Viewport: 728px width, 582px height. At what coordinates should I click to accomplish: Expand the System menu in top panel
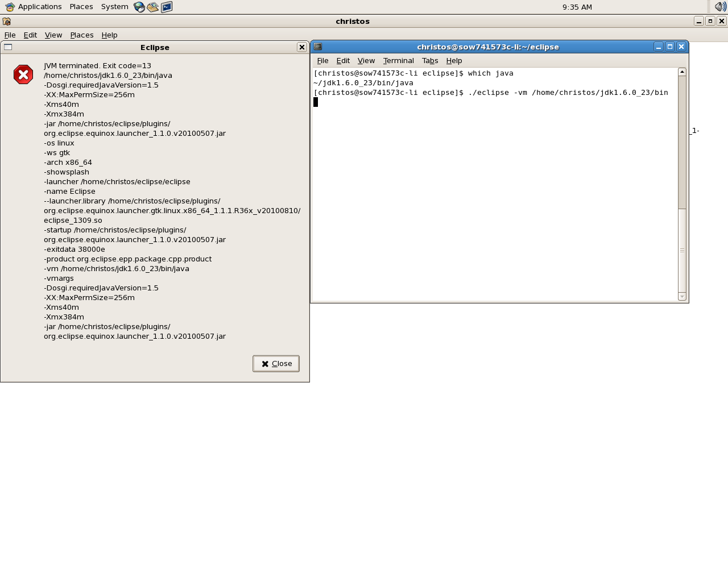pos(114,7)
